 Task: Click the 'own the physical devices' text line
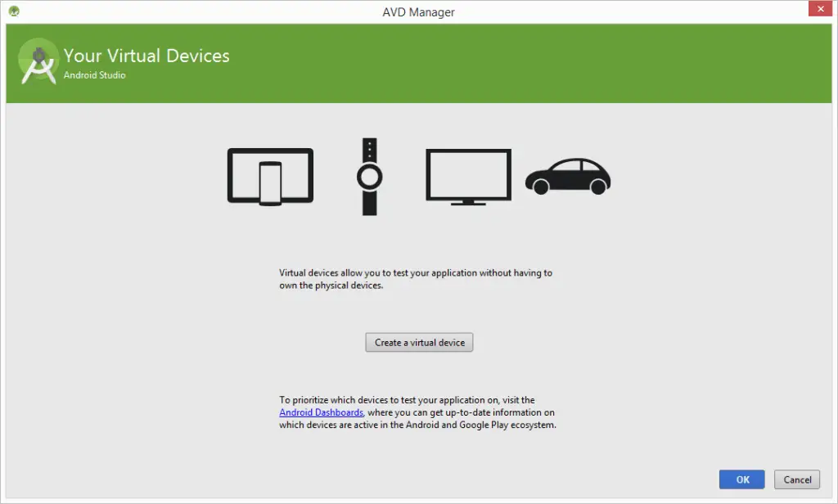331,286
